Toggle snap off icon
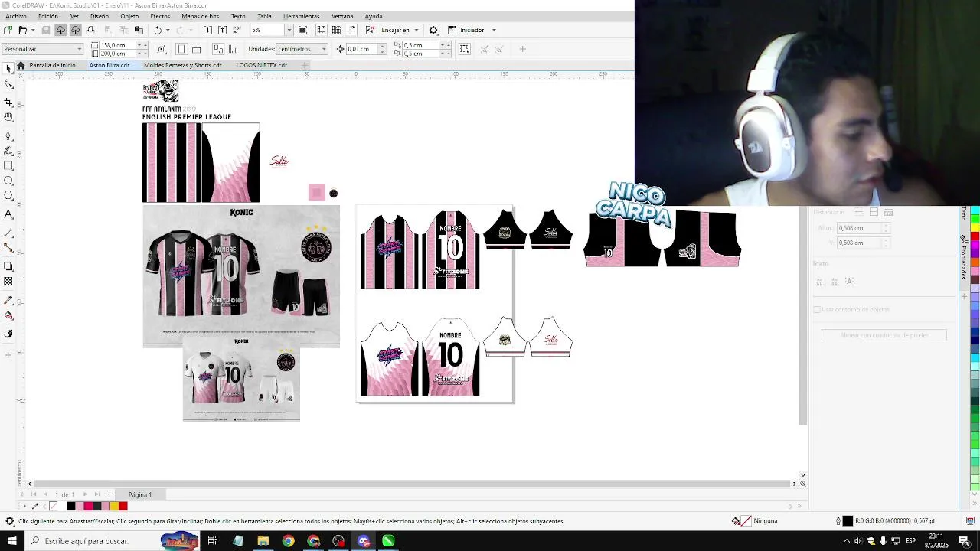Viewport: 980px width, 551px height. coord(370,30)
